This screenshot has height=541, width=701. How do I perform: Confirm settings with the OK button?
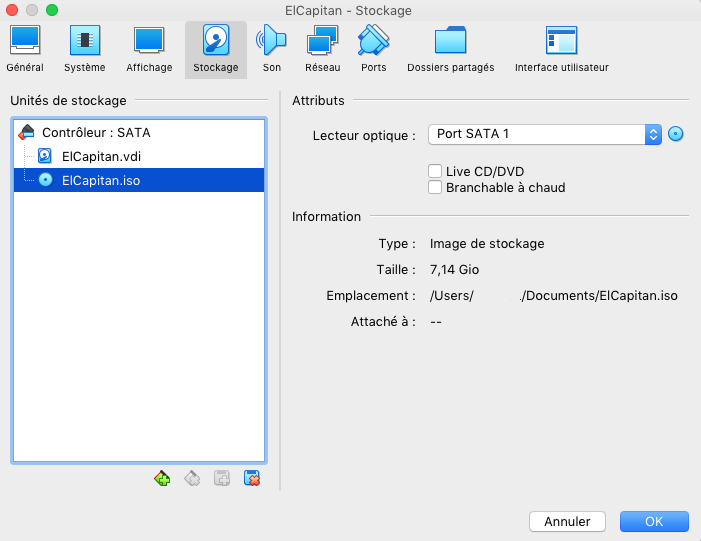[x=654, y=521]
